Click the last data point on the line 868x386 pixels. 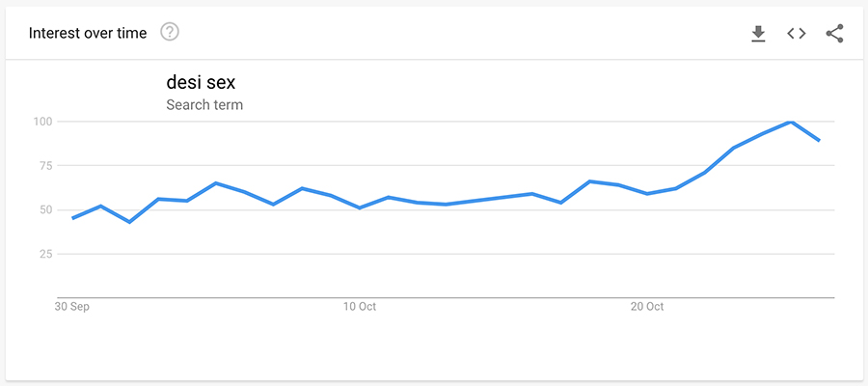[819, 141]
